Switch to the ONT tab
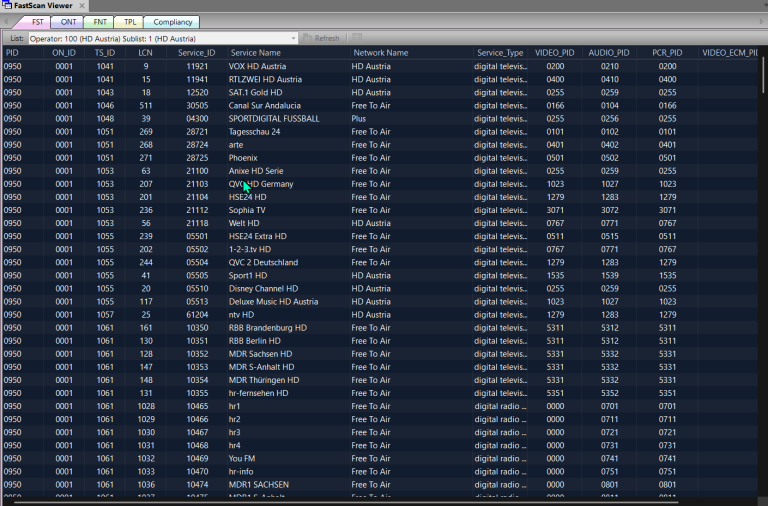The width and height of the screenshot is (768, 506). pyautogui.click(x=68, y=22)
